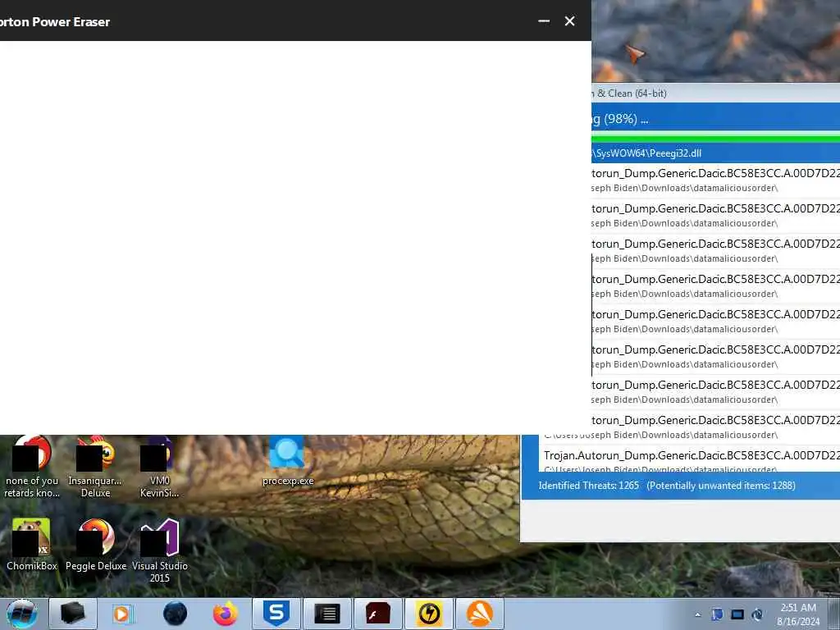Click the '& Clean (64-bit)' scanner title bar

pos(715,94)
